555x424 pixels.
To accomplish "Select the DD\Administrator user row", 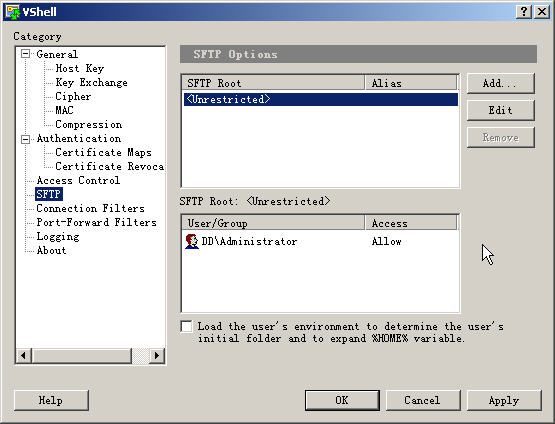I will [x=321, y=241].
